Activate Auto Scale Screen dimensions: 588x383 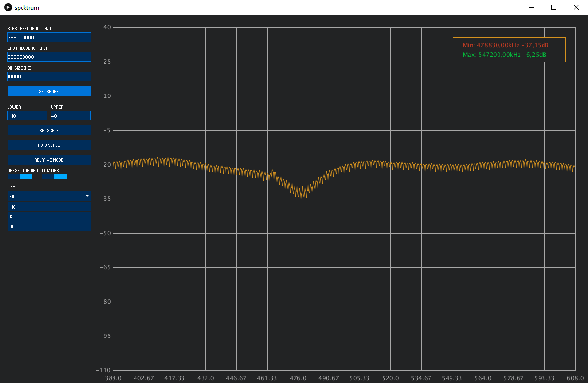tap(49, 145)
